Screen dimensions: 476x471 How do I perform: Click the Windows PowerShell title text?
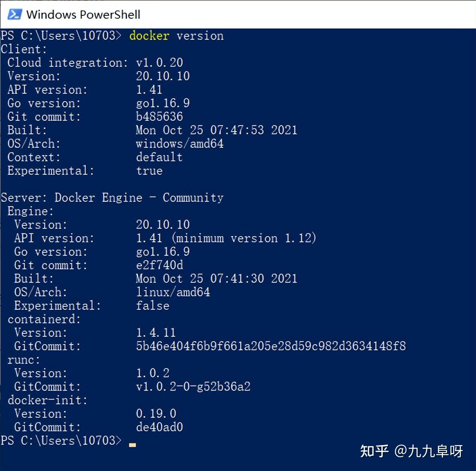click(83, 15)
